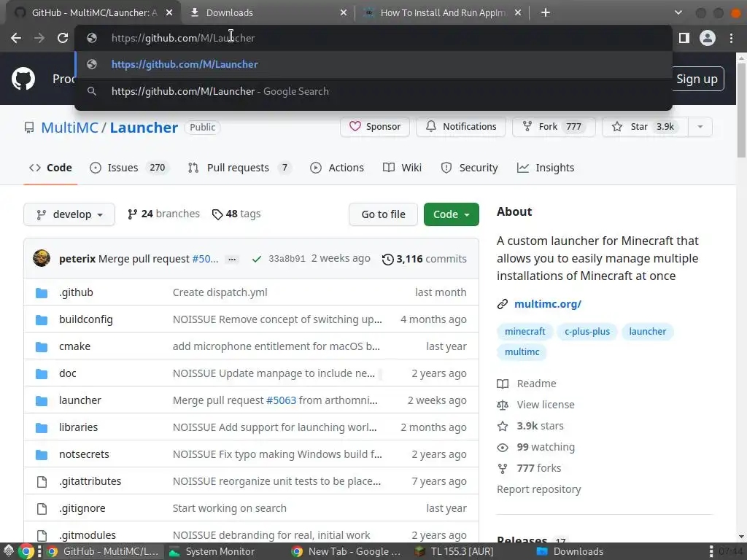Viewport: 747px width, 560px height.
Task: Click the Go to file button
Action: coord(383,214)
